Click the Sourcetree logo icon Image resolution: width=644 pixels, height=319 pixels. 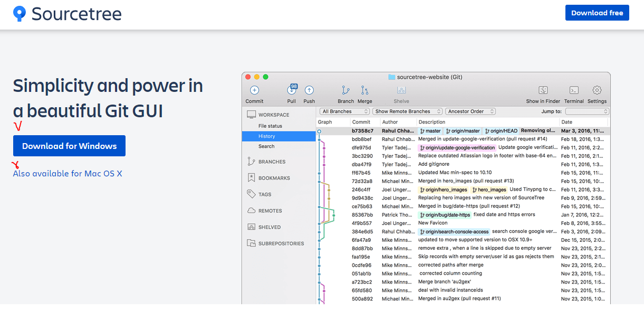coord(20,13)
